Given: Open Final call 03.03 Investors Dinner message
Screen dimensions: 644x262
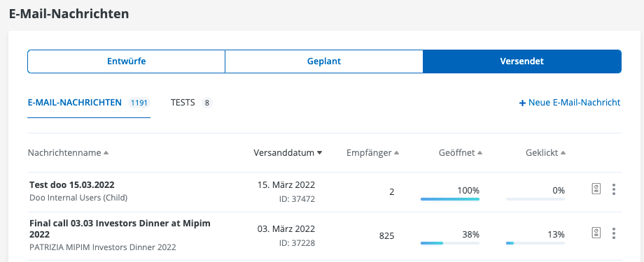Looking at the screenshot, I should 120,228.
